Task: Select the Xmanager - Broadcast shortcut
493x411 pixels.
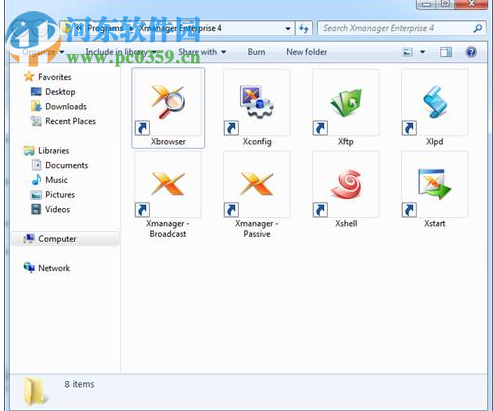Action: pyautogui.click(x=168, y=195)
